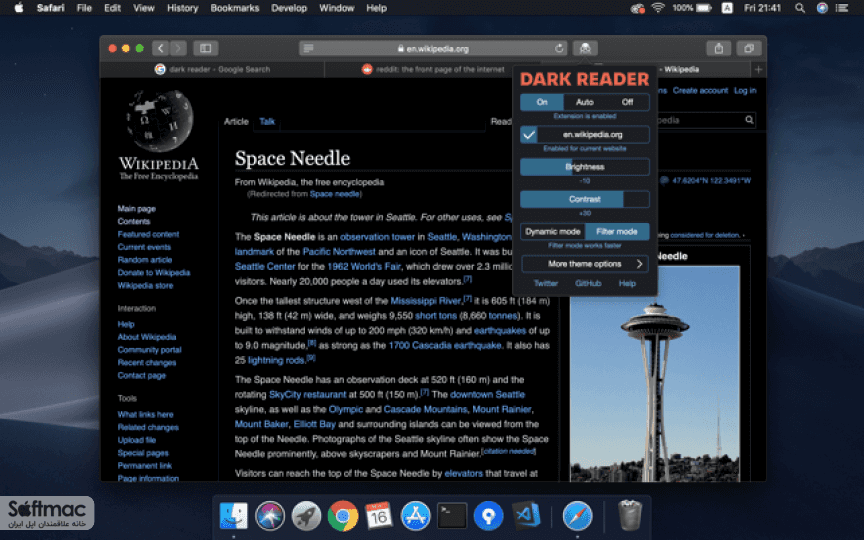Launch Google Chrome from the Dock

tap(343, 516)
